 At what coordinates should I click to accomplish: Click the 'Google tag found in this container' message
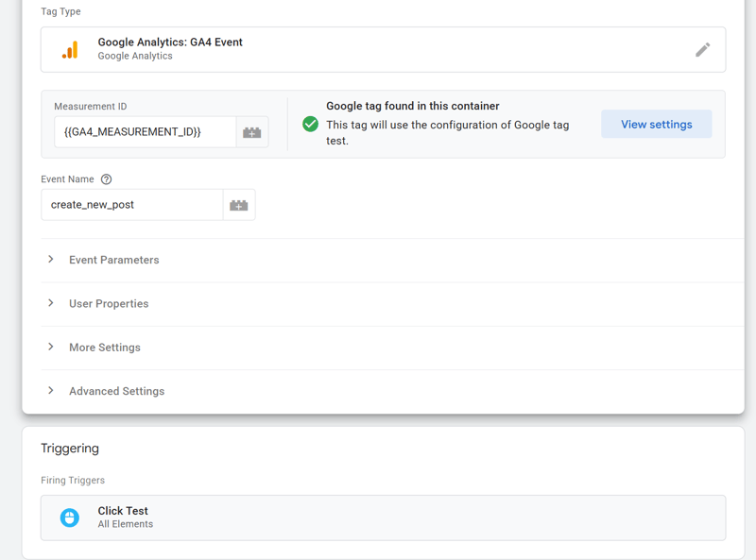(413, 106)
